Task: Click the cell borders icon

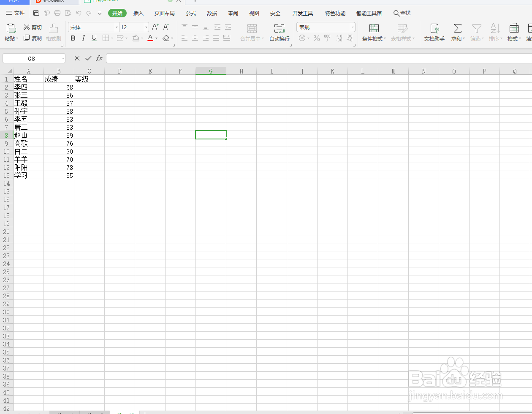Action: pos(106,38)
